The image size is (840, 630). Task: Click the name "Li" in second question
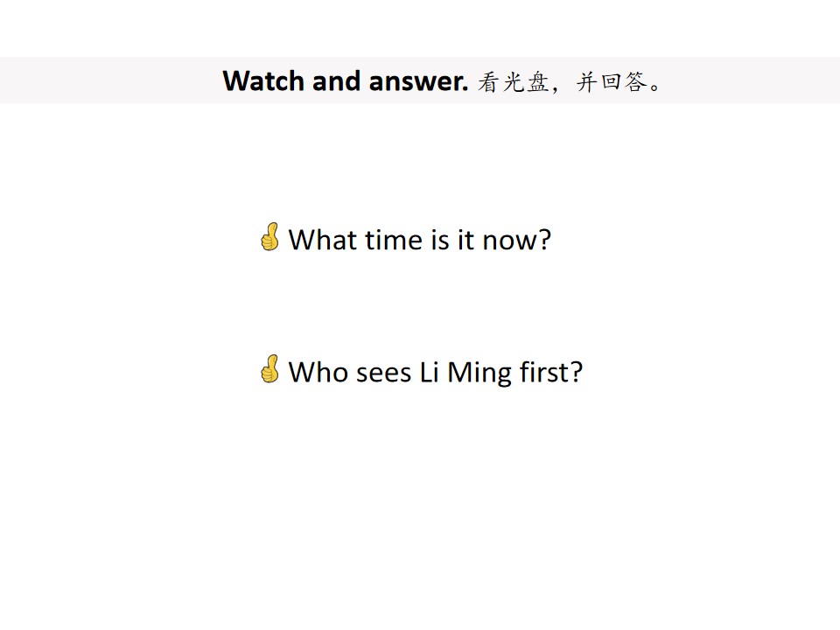429,372
